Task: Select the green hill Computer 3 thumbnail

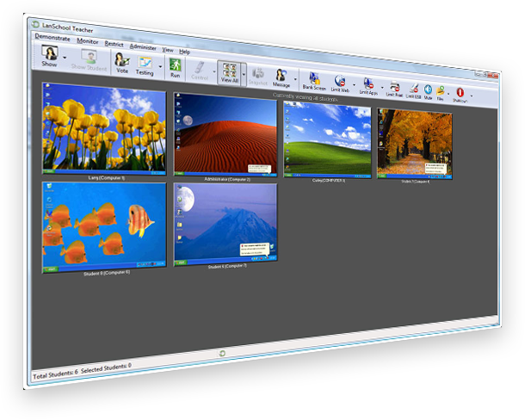Action: pos(327,139)
